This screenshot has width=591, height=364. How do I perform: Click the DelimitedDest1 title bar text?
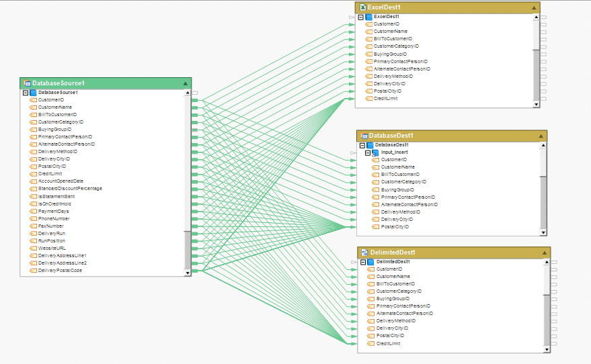tap(393, 253)
